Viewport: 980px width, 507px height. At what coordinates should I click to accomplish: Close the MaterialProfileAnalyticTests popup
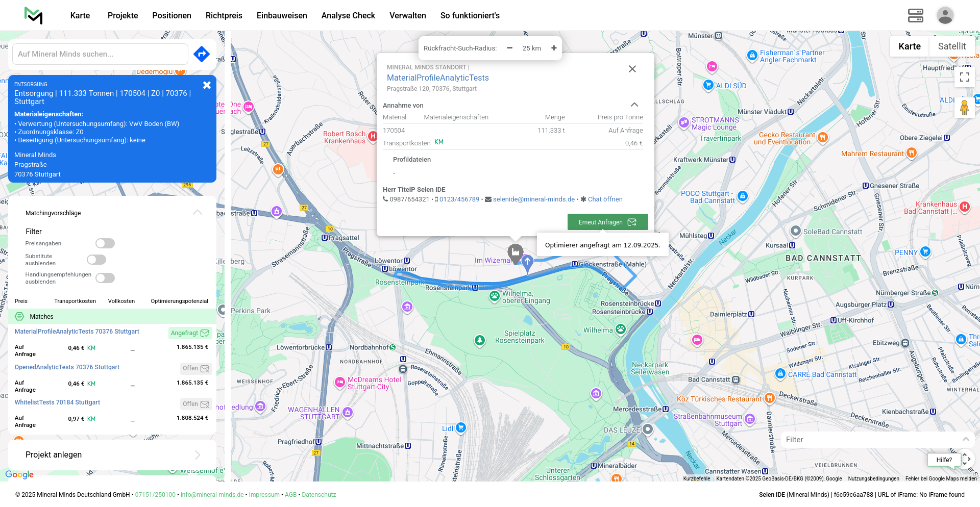pyautogui.click(x=632, y=69)
